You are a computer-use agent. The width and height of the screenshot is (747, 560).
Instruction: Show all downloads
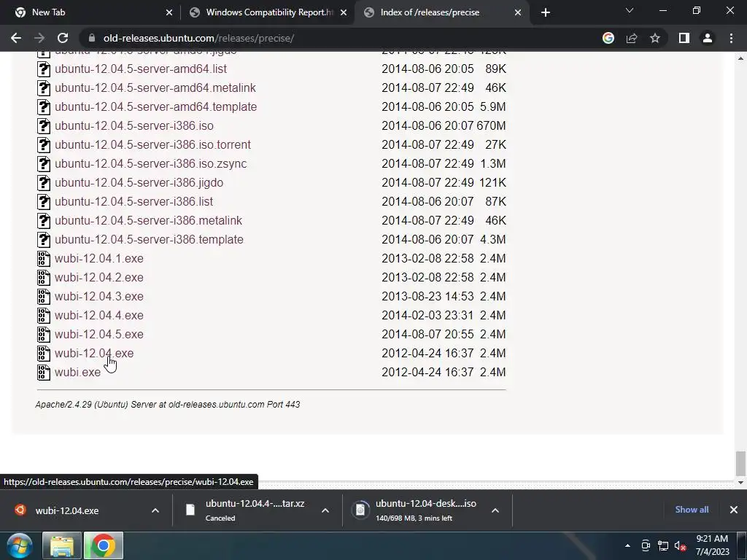pos(692,510)
